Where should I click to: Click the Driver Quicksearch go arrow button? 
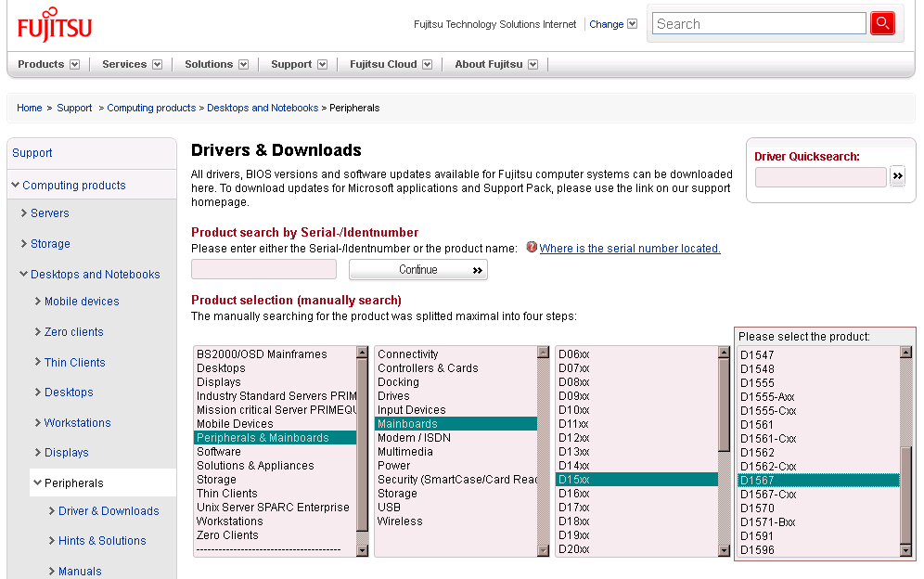897,176
